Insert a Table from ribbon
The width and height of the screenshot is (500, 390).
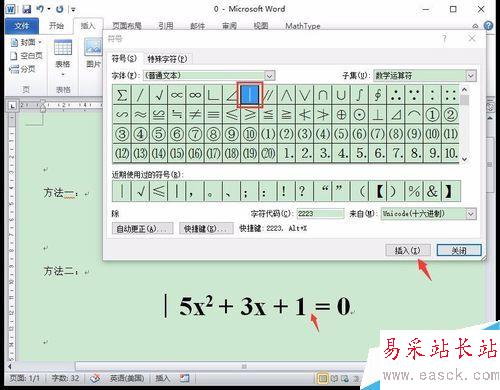click(x=63, y=53)
